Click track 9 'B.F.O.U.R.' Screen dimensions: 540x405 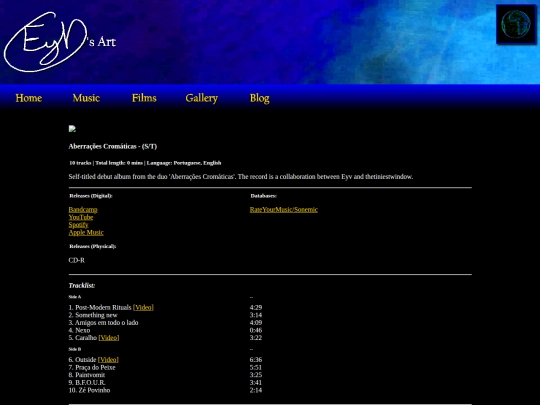coord(87,382)
